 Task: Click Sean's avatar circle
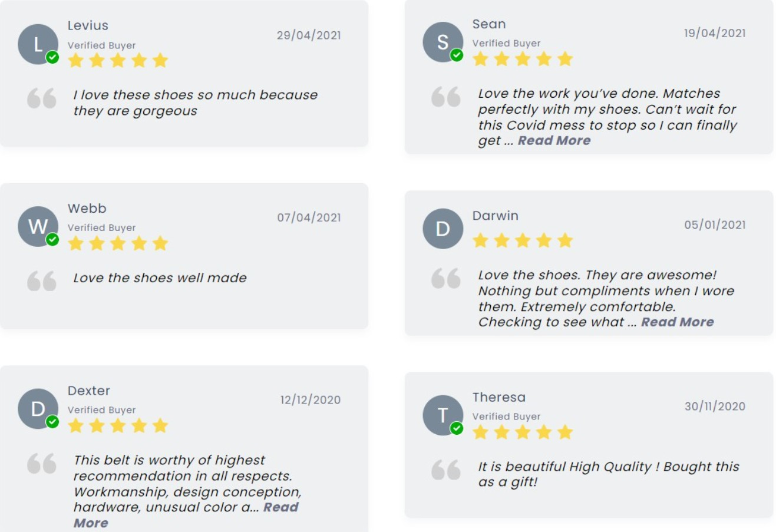(x=443, y=42)
